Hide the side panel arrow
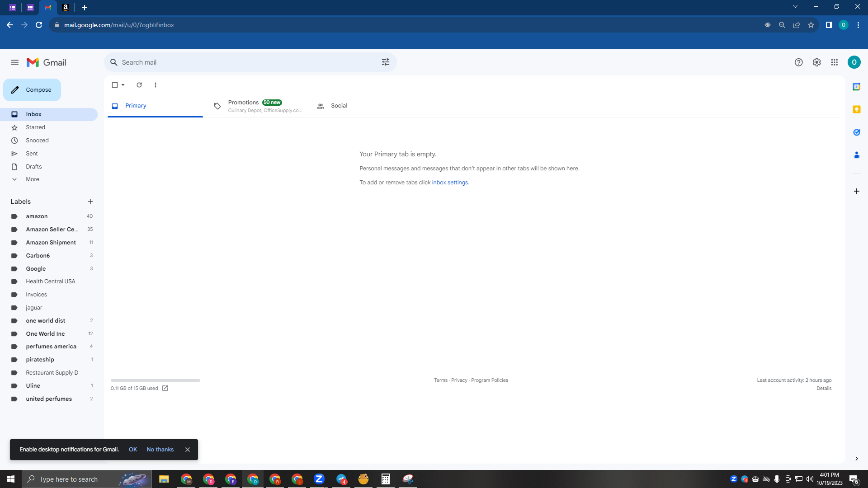The width and height of the screenshot is (868, 488). click(x=857, y=459)
